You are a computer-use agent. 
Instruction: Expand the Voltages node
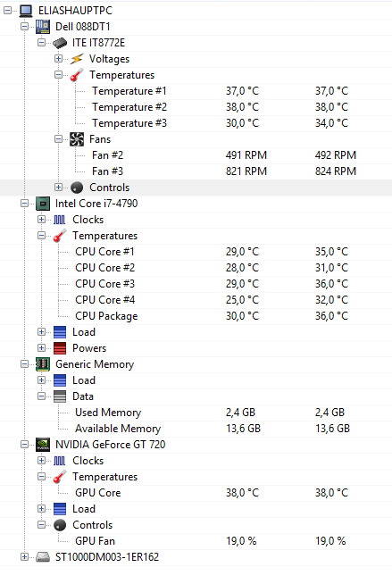(58, 58)
